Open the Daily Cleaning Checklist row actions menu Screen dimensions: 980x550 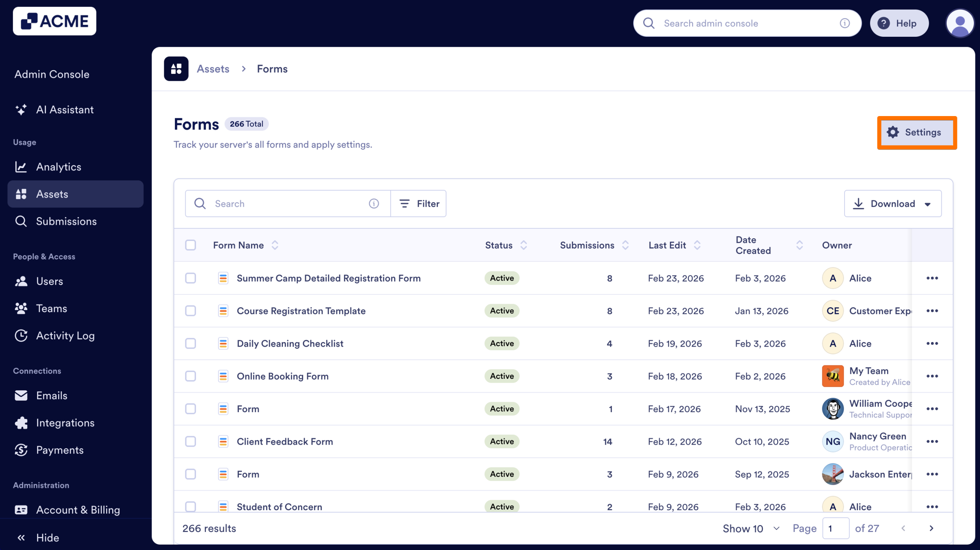pyautogui.click(x=933, y=343)
